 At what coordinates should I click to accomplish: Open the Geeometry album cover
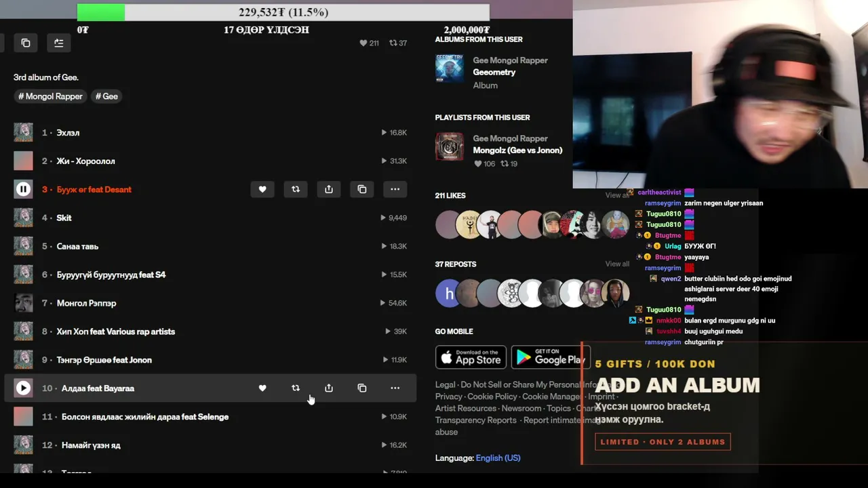(450, 68)
